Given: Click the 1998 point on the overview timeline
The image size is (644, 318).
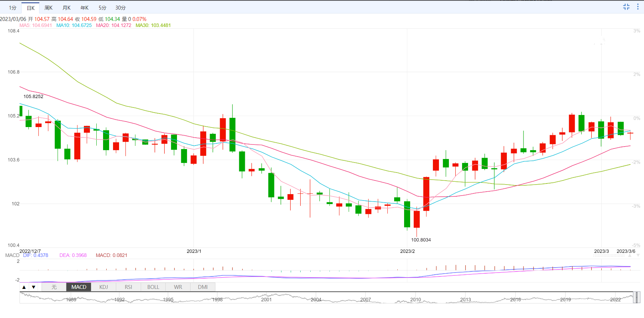Looking at the screenshot, I should coord(217,300).
